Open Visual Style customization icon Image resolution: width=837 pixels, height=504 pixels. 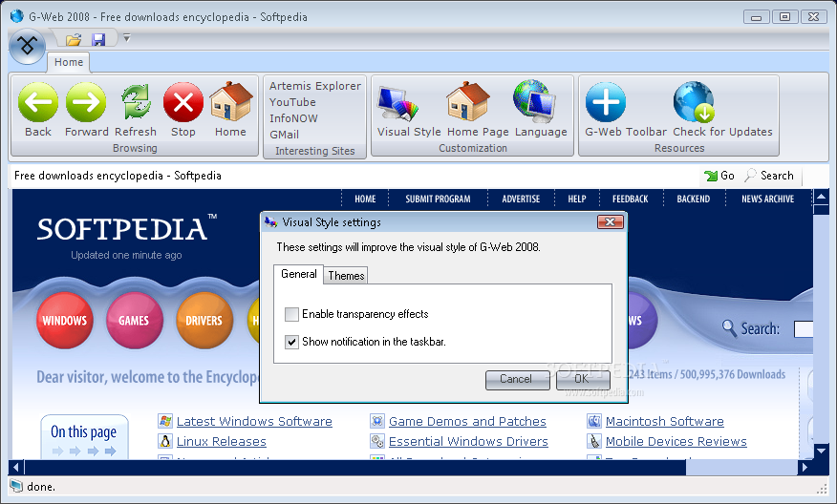click(398, 103)
